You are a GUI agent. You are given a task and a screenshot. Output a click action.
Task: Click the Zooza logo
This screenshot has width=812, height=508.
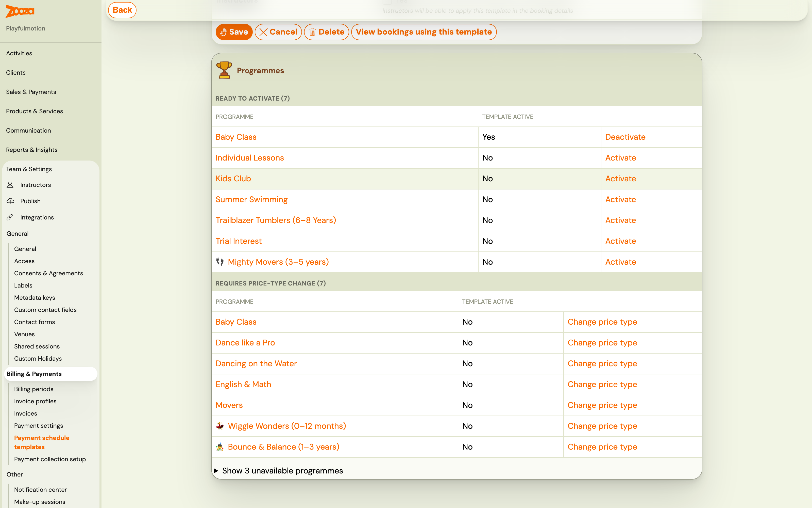(20, 11)
